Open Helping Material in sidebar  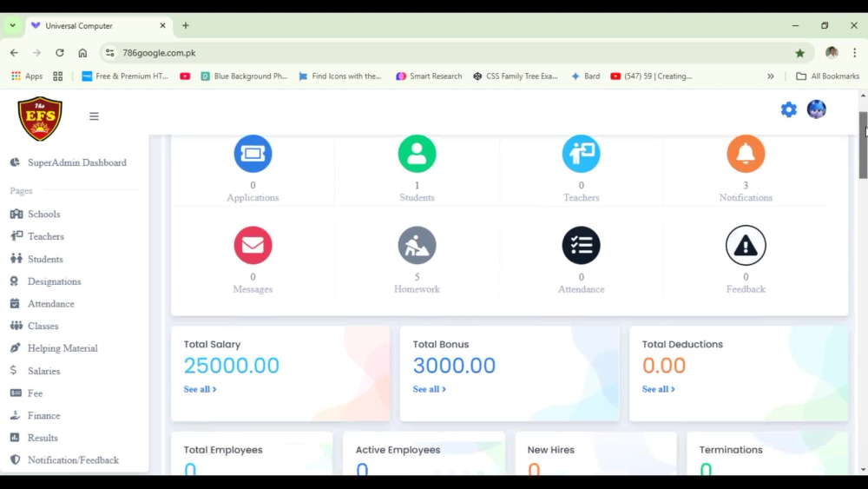point(54,347)
